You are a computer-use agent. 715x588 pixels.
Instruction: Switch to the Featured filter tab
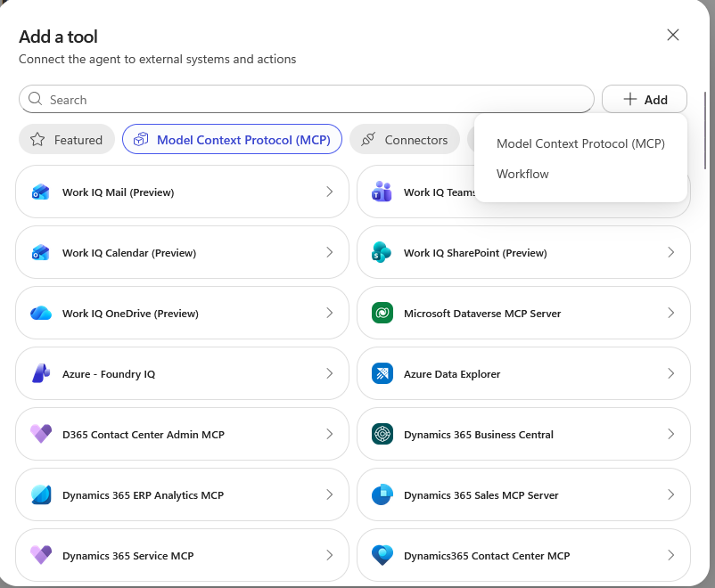pyautogui.click(x=67, y=140)
